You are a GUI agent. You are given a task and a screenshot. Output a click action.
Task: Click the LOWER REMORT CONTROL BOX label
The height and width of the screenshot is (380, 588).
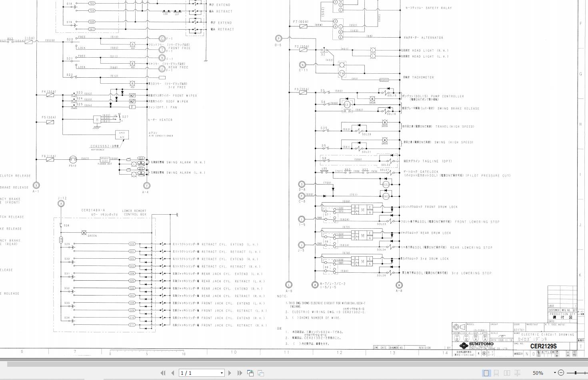134,213
